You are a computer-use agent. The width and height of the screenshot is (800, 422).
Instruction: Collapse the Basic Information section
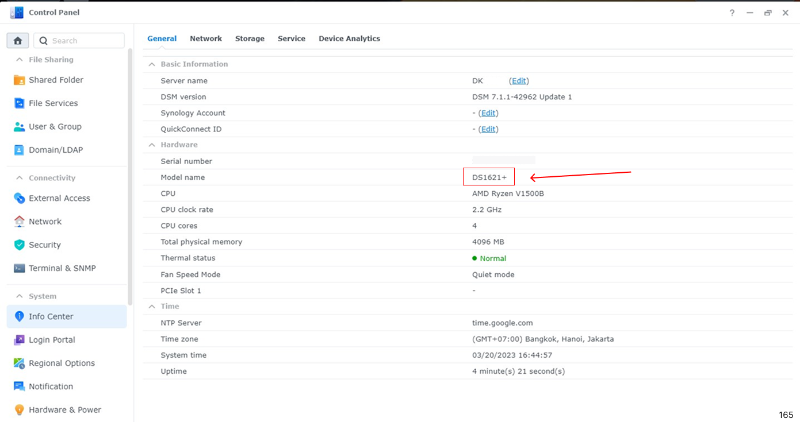[152, 64]
